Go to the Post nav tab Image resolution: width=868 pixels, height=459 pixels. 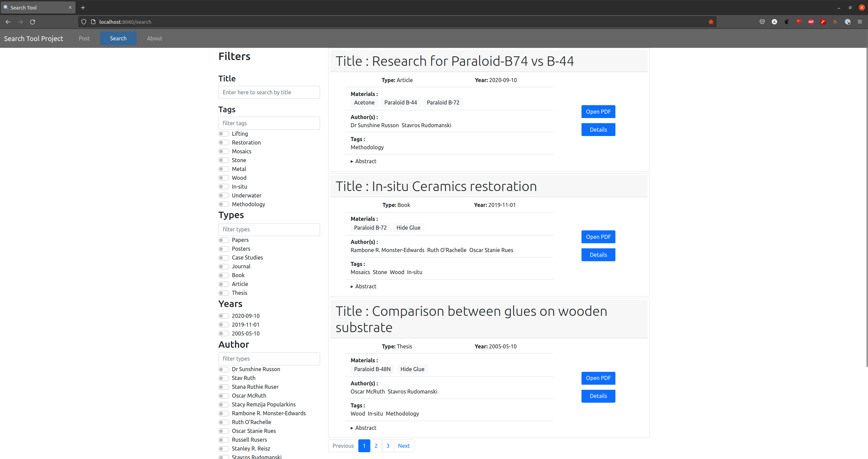pos(84,38)
